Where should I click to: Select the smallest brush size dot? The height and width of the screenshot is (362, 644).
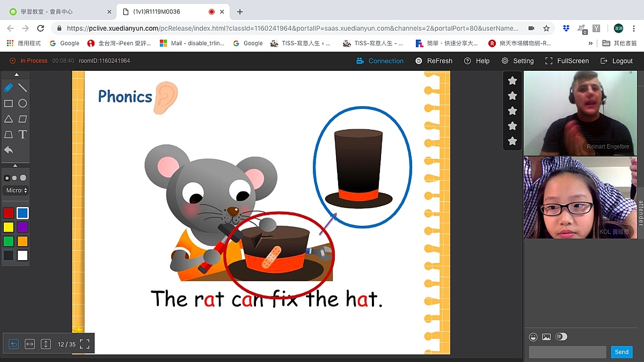(x=7, y=178)
